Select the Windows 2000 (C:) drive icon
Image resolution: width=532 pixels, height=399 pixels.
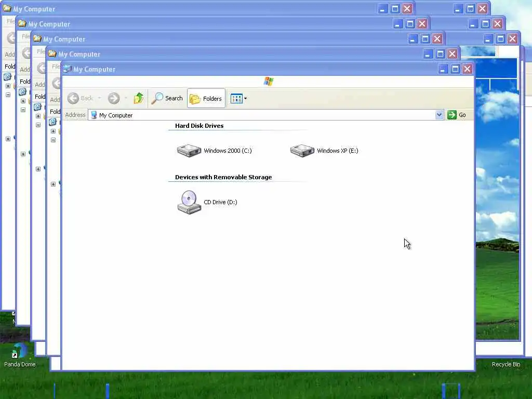[x=189, y=151]
